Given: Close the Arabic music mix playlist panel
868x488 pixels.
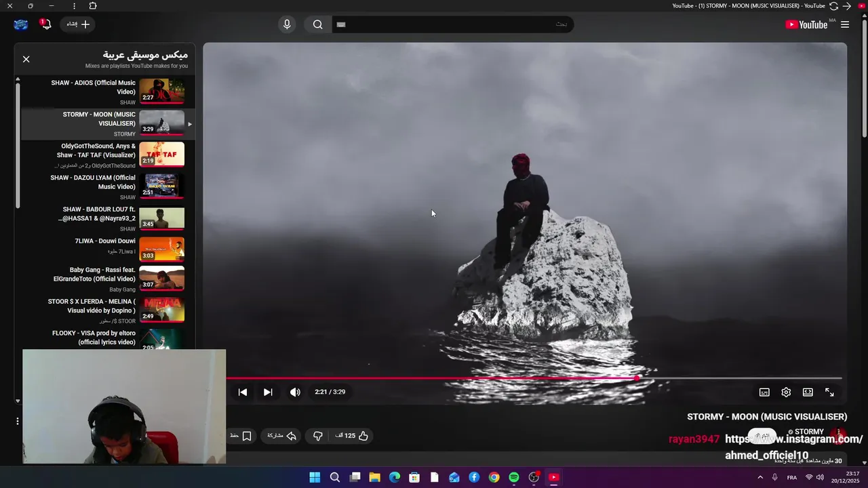Looking at the screenshot, I should coord(26,59).
